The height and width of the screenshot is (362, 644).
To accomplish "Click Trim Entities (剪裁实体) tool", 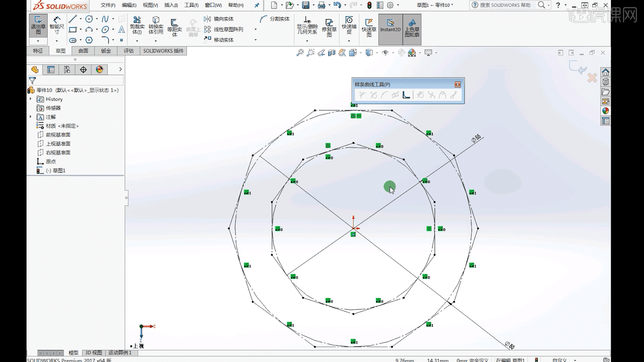I will coord(137,25).
